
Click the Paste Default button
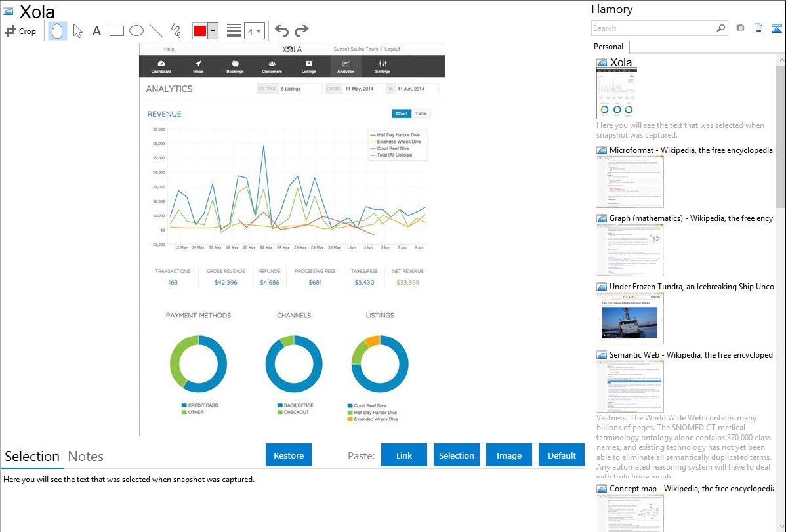(562, 455)
